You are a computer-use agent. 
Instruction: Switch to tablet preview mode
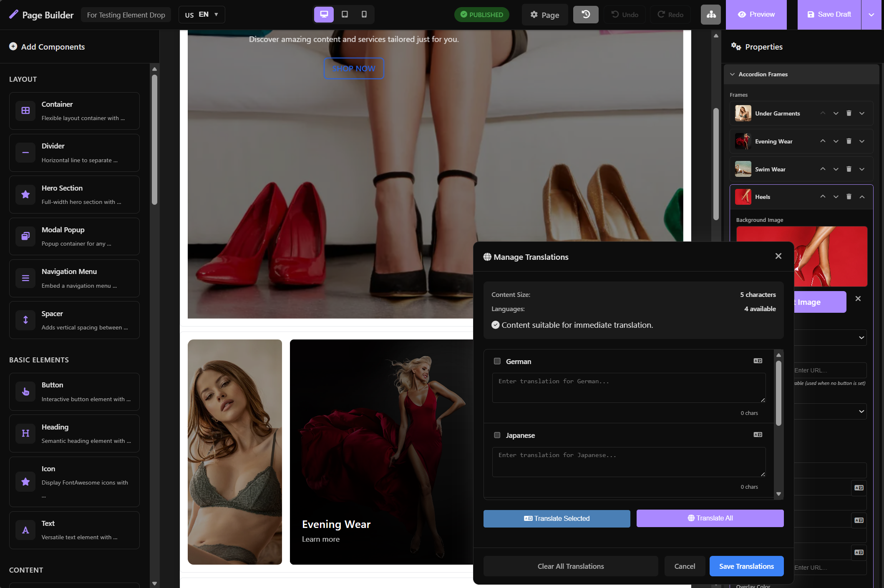(344, 14)
